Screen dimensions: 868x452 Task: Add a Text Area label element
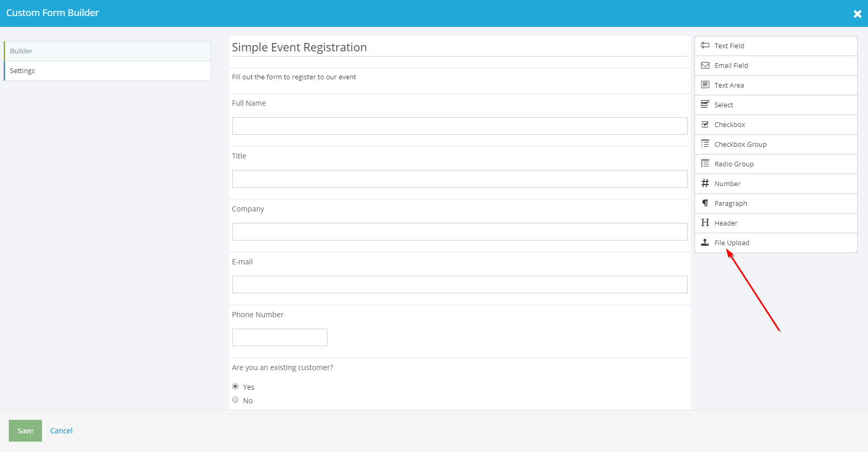click(x=729, y=85)
